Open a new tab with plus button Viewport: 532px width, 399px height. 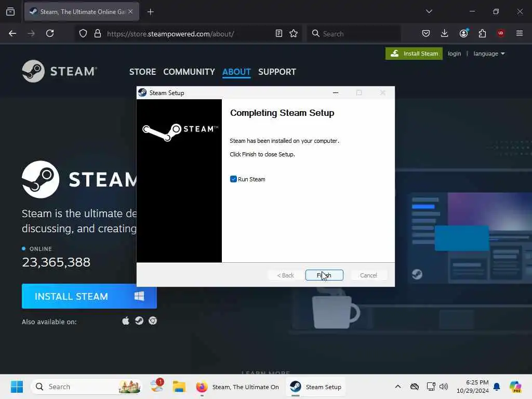tap(150, 12)
